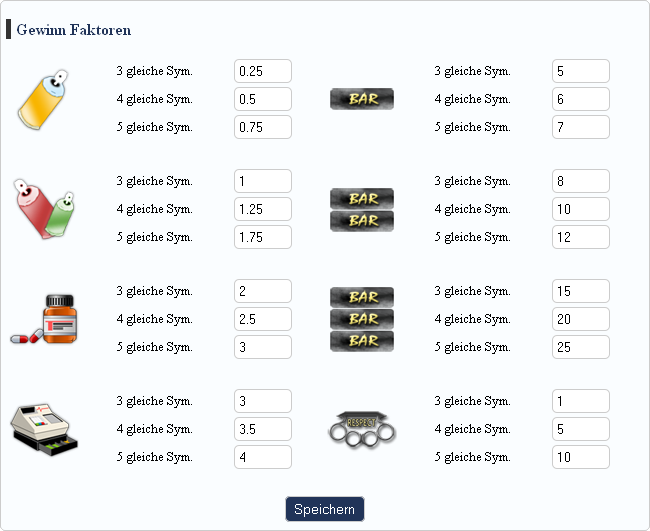
Task: Focus the field containing 0.25
Action: click(x=263, y=71)
